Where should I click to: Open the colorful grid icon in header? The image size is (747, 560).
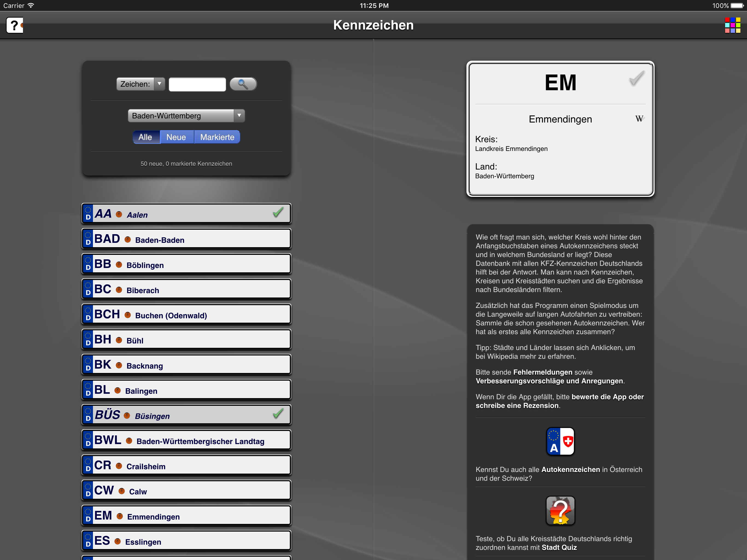tap(733, 25)
